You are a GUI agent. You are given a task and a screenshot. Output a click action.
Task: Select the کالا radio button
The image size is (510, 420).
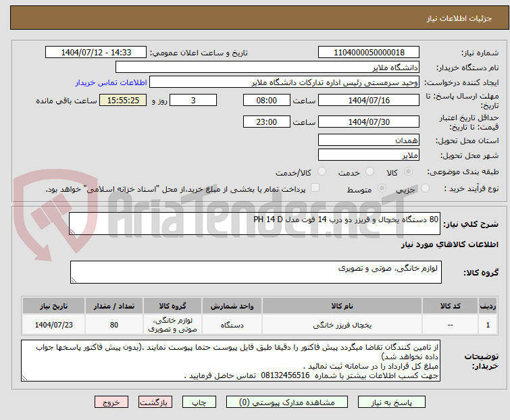point(408,172)
